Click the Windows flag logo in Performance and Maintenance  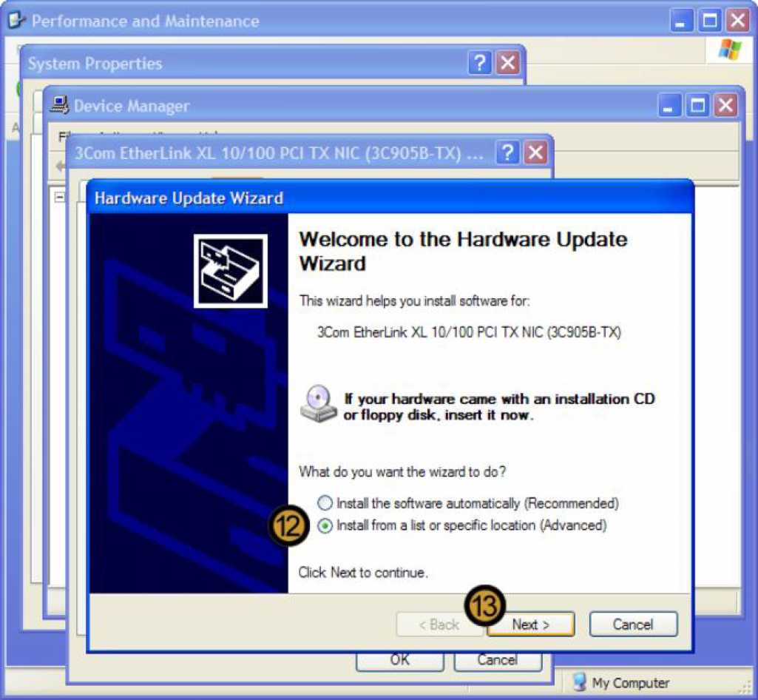pos(729,50)
